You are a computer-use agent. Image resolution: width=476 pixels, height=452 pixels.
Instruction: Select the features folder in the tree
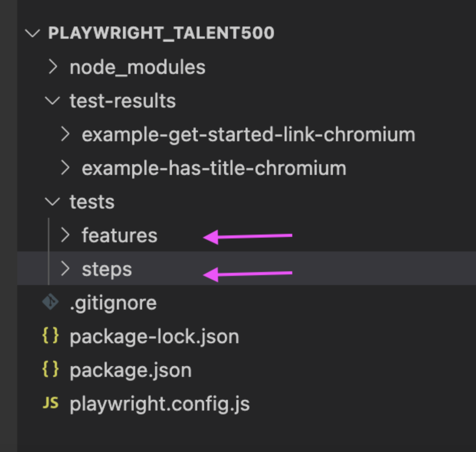coord(119,235)
